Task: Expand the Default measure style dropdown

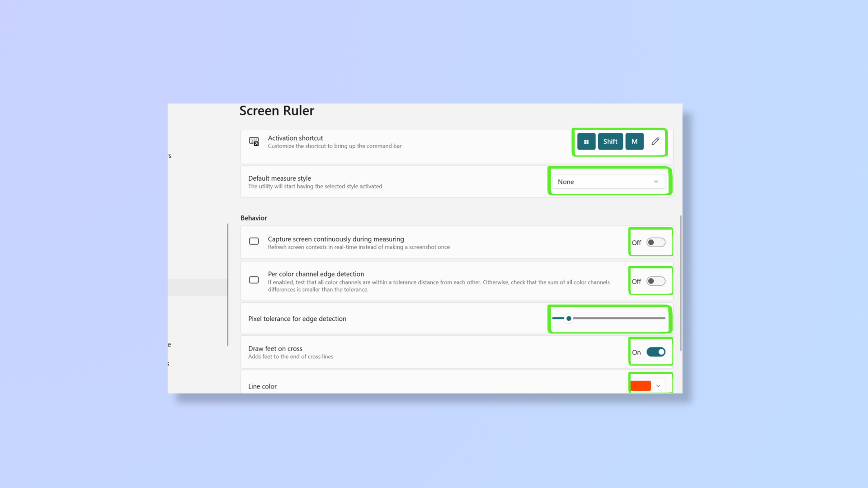Action: point(608,182)
